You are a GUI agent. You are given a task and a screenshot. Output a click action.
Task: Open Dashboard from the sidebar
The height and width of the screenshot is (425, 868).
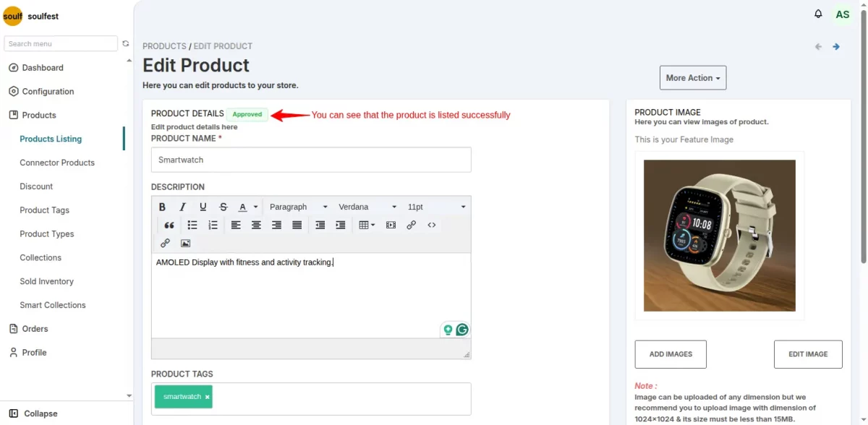pos(43,68)
